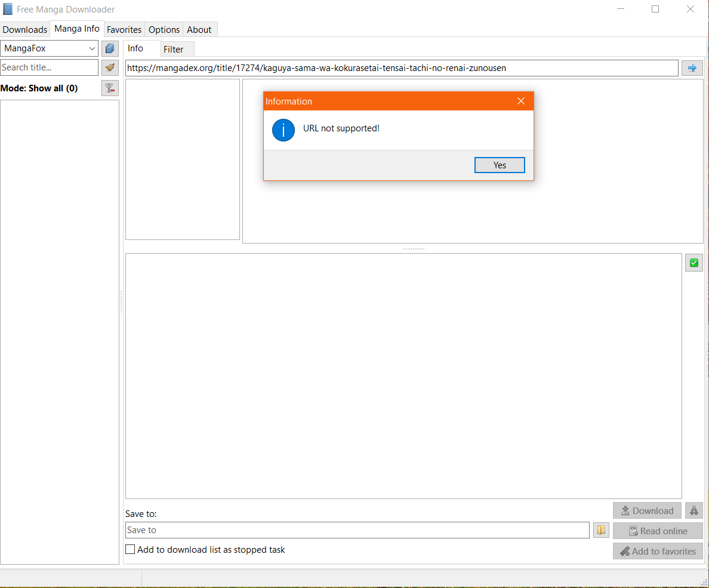The height and width of the screenshot is (588, 709).
Task: Click the blue information icon in dialog
Action: coord(283,130)
